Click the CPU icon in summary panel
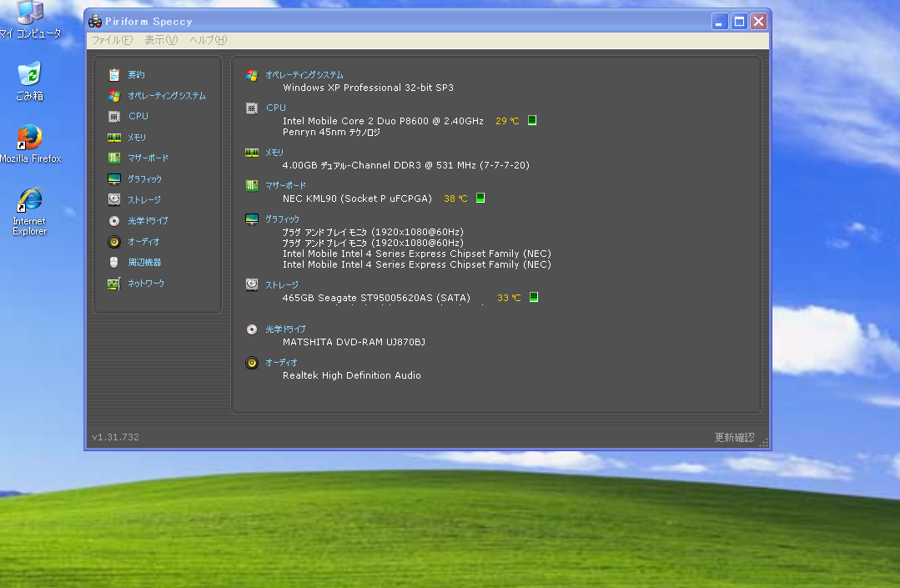 (x=251, y=108)
